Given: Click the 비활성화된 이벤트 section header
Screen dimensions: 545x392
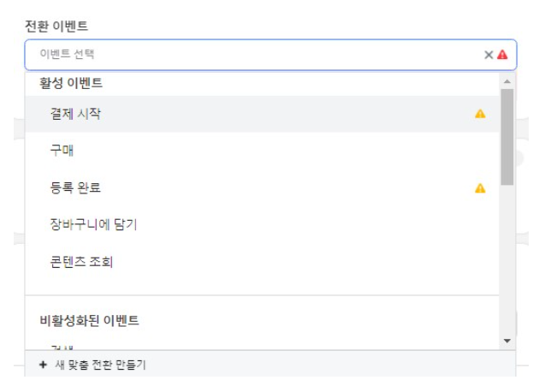Looking at the screenshot, I should tap(89, 320).
